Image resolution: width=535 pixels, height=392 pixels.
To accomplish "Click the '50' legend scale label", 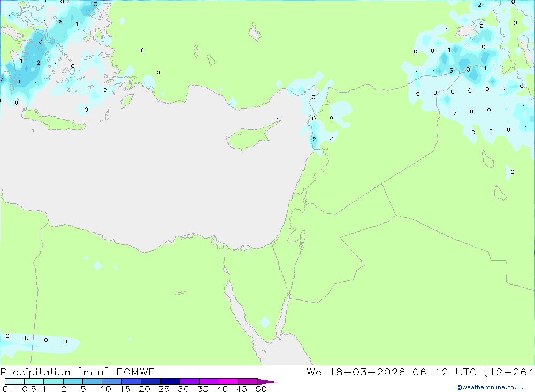I will 261,389.
